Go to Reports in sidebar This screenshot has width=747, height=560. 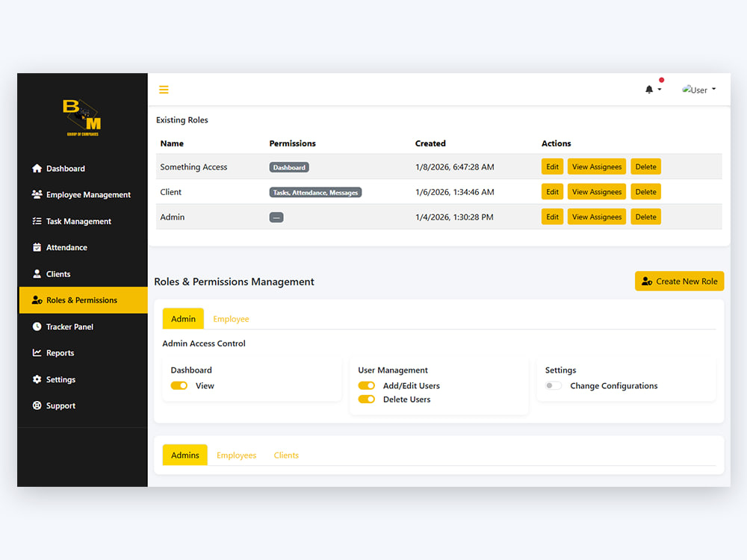tap(84, 353)
